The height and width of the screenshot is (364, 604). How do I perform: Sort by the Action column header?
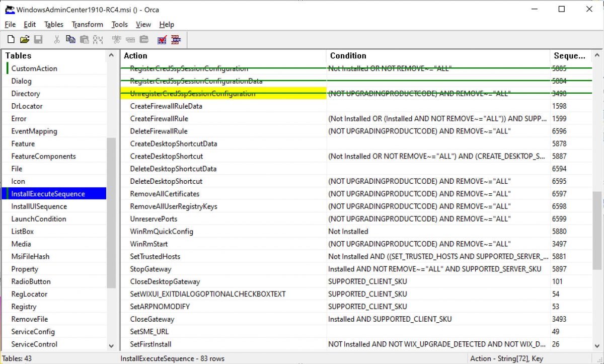point(135,56)
